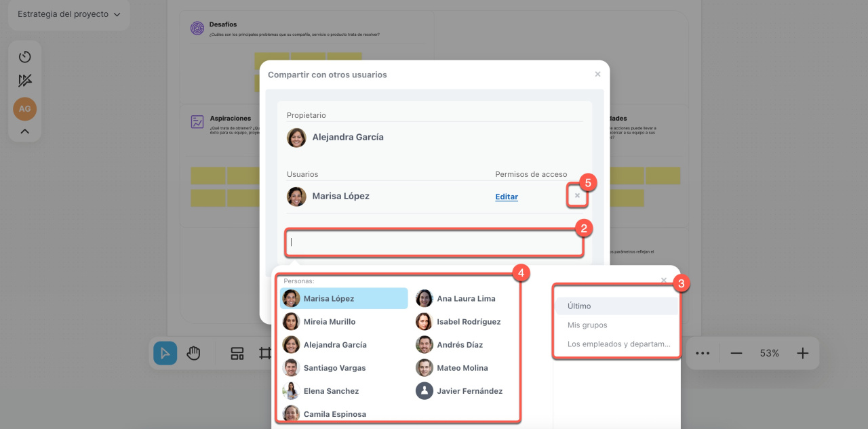Click Editar access permission for Marisa López
Image resolution: width=868 pixels, height=429 pixels.
(507, 197)
